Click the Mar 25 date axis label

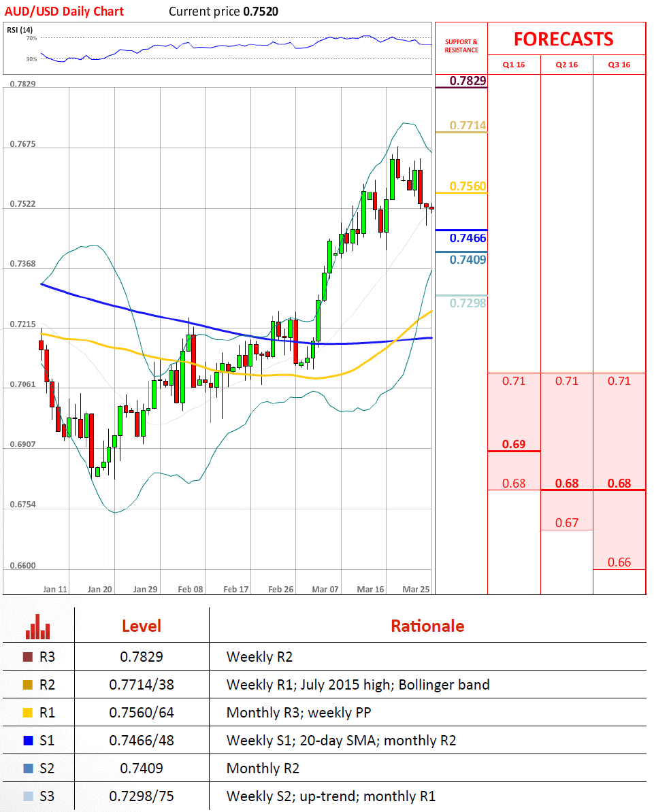[x=416, y=590]
